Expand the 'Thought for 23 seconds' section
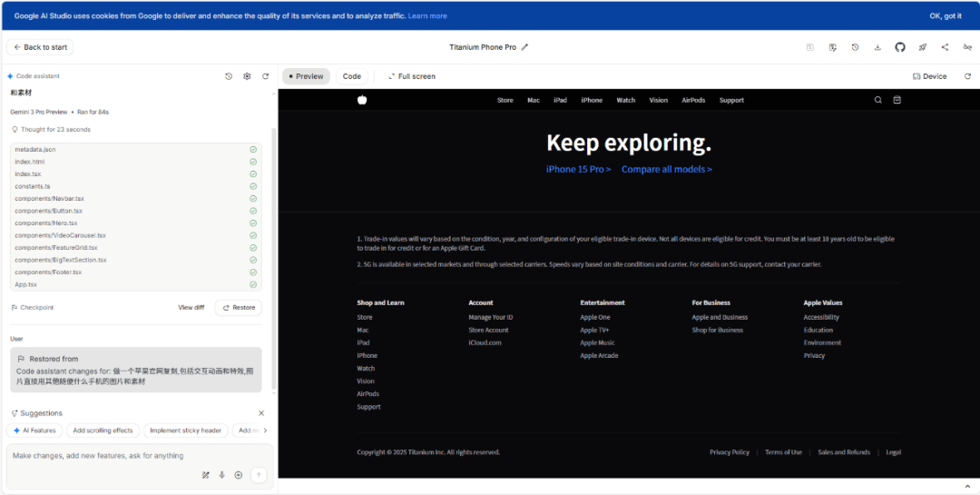This screenshot has height=495, width=980. pyautogui.click(x=51, y=130)
